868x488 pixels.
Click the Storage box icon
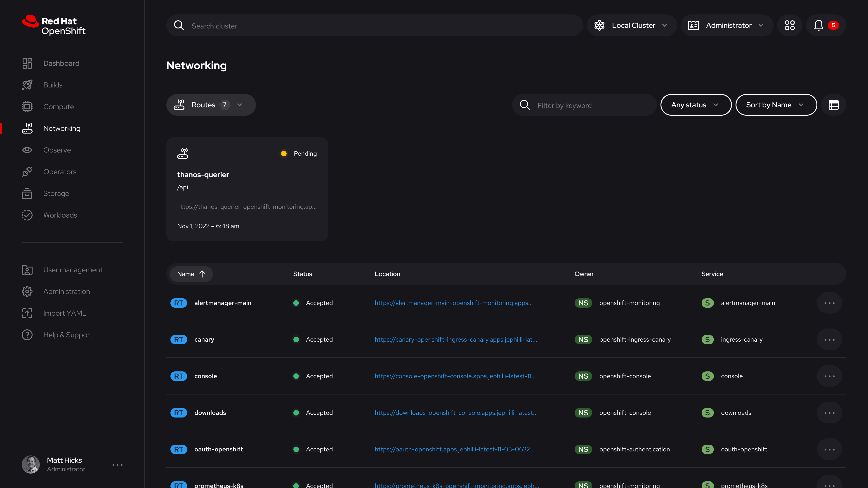pos(27,193)
